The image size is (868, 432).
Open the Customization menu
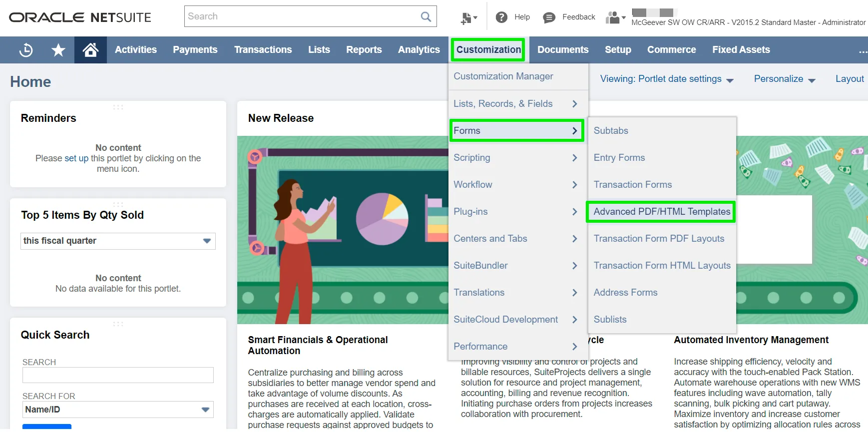click(488, 50)
